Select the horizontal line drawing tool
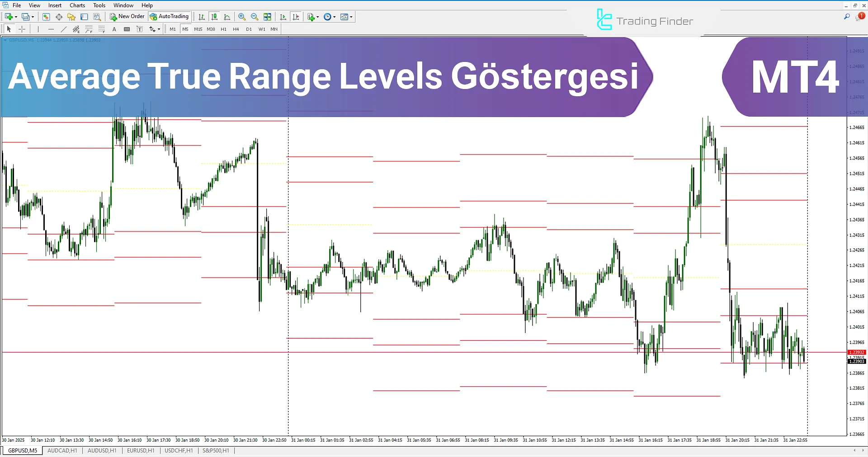Screen dimensions: 868x457 [x=51, y=29]
